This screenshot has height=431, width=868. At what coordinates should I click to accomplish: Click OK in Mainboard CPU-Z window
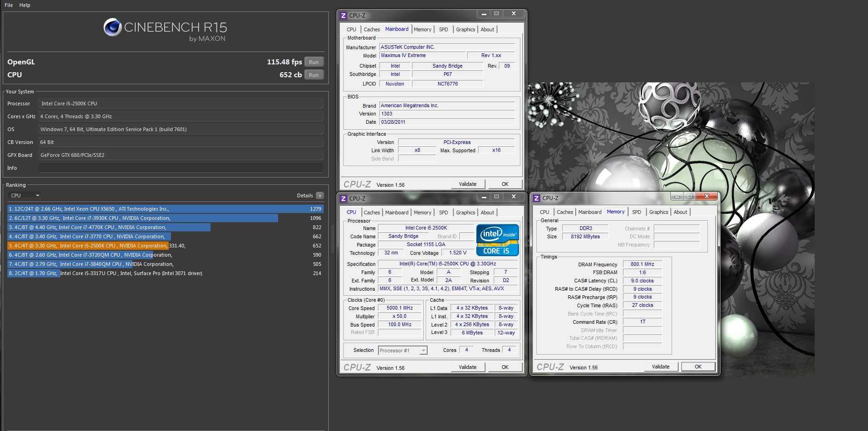(x=505, y=184)
